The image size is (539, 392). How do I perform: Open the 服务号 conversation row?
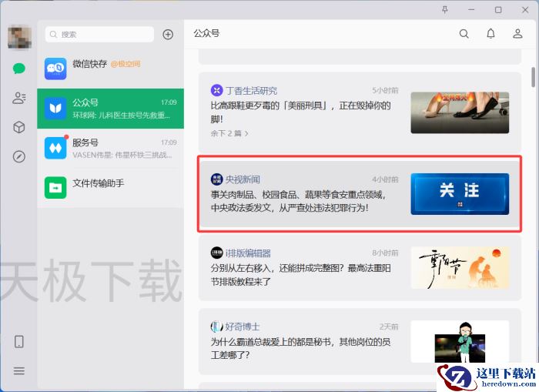110,148
